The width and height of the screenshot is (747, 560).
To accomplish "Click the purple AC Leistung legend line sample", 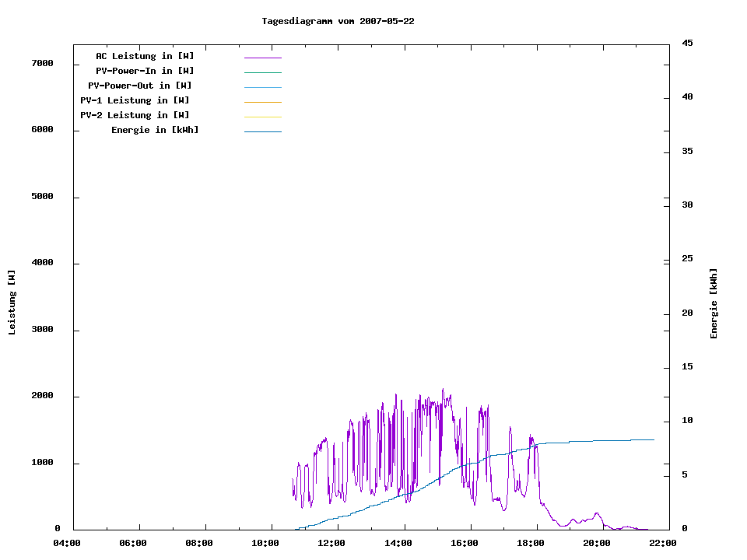I will pos(262,58).
